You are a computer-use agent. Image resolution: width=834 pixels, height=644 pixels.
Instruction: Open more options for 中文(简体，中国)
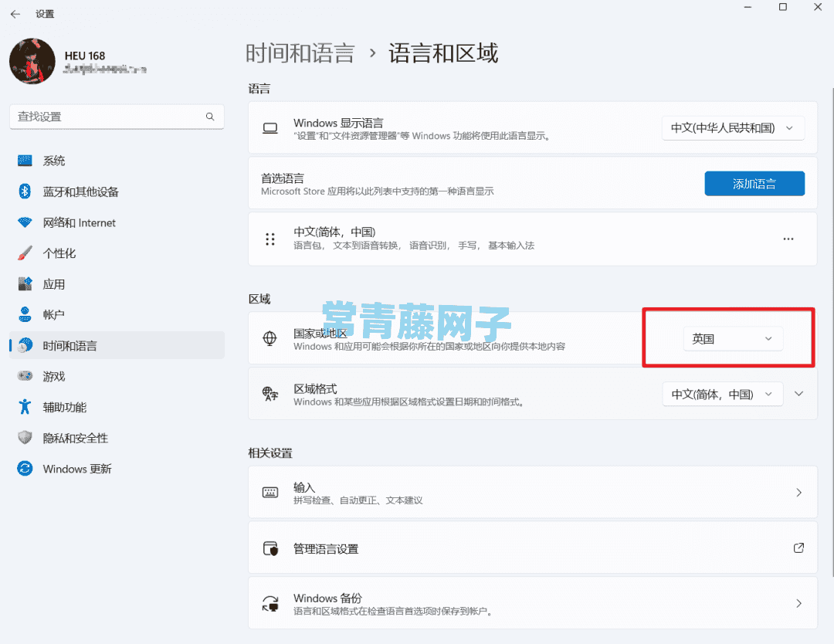click(x=788, y=239)
